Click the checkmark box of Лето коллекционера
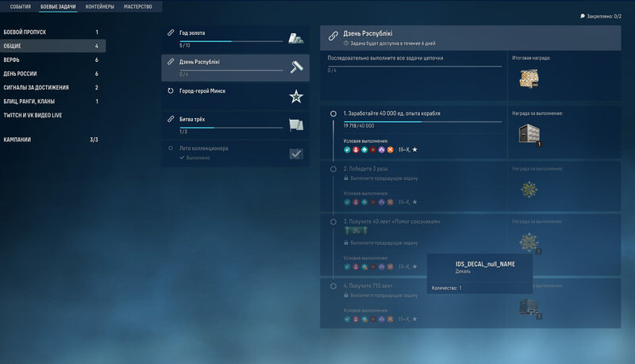 coord(296,154)
